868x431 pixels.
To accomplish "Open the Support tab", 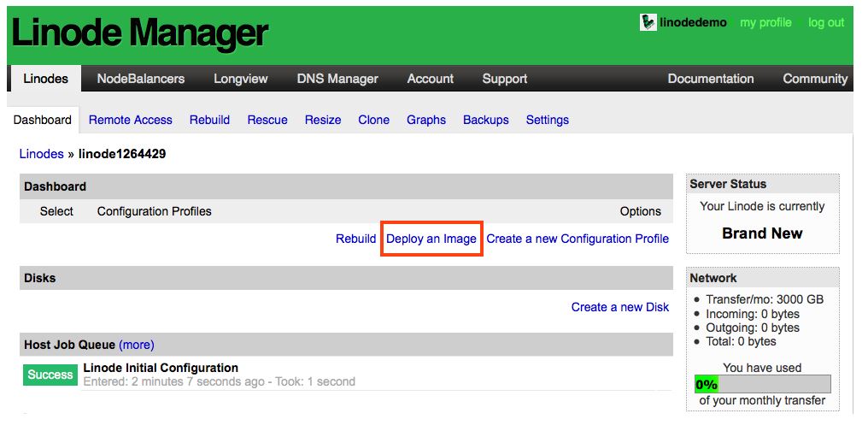I will pyautogui.click(x=504, y=79).
